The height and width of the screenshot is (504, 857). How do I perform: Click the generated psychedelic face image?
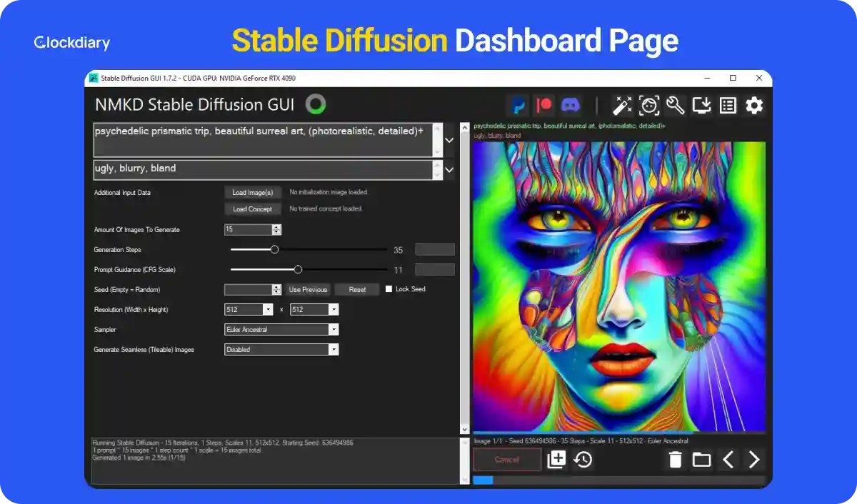[619, 287]
